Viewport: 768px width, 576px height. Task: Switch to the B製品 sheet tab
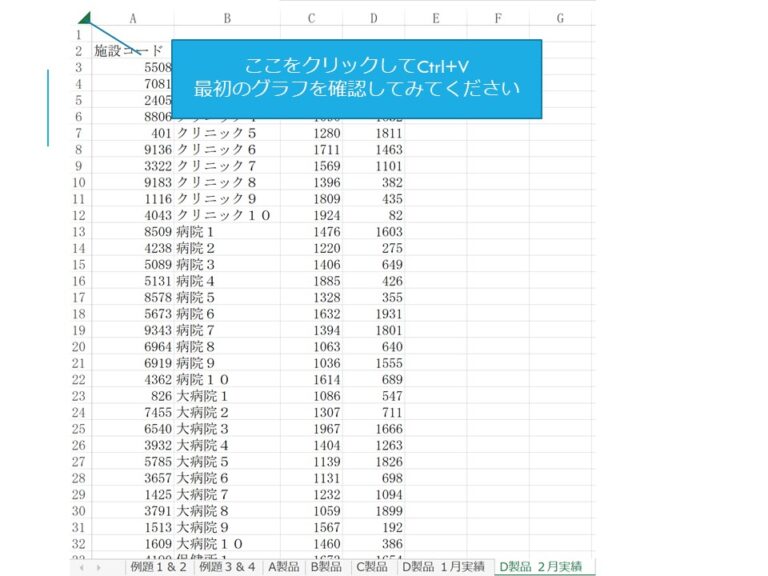pyautogui.click(x=326, y=567)
